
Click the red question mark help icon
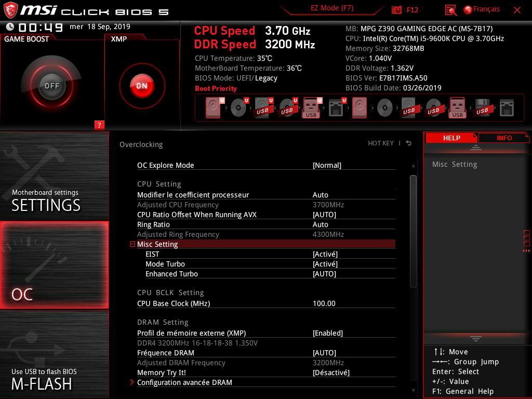pyautogui.click(x=99, y=125)
